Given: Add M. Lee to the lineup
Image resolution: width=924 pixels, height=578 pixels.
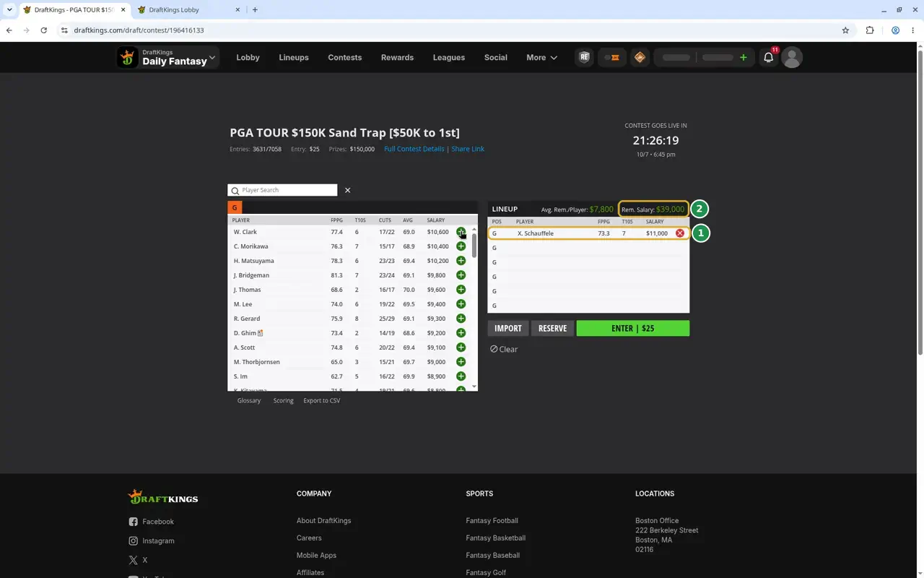Looking at the screenshot, I should pyautogui.click(x=461, y=304).
